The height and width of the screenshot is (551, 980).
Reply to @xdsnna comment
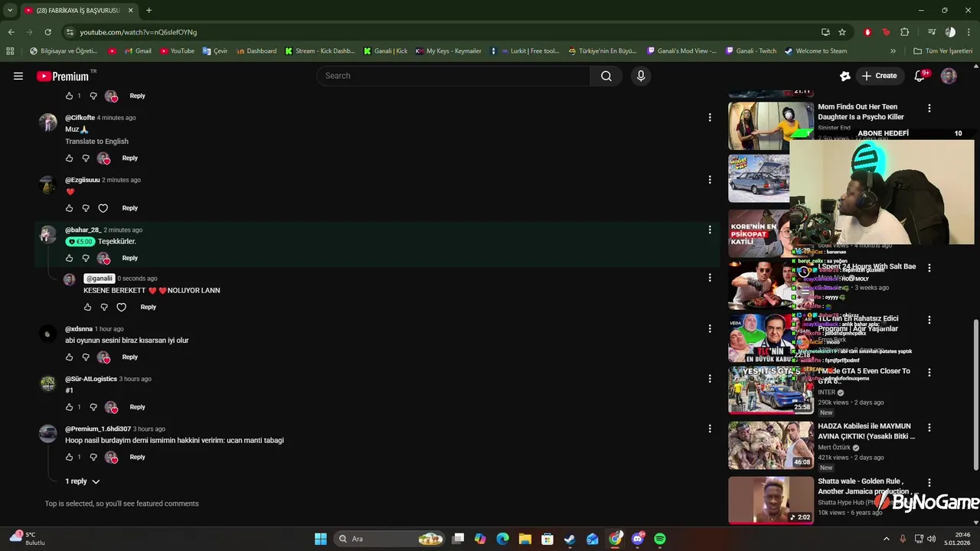coord(130,357)
